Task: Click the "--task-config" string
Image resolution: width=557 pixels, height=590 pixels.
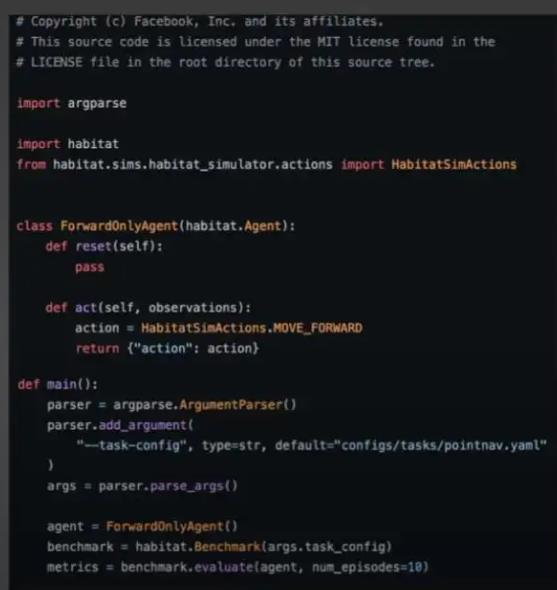Action: pyautogui.click(x=131, y=446)
